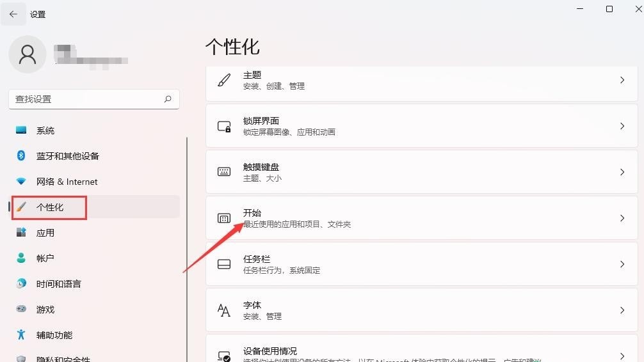Viewport: 644px width, 362px height.
Task: Click the 主题 brush icon
Action: click(x=224, y=80)
